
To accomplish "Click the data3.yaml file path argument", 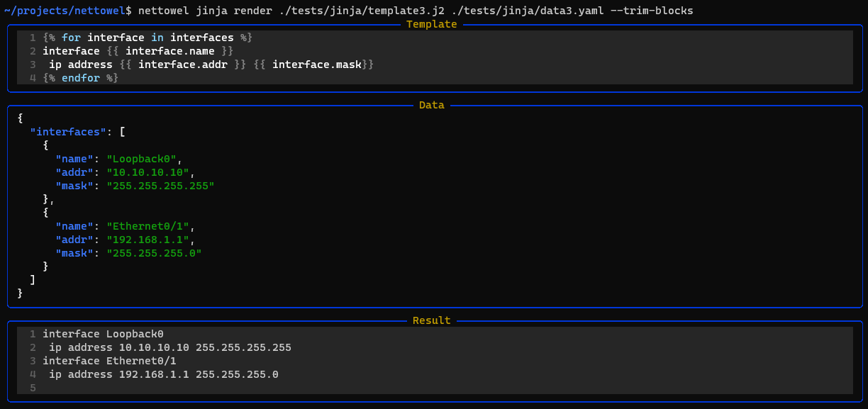I will 528,11.
